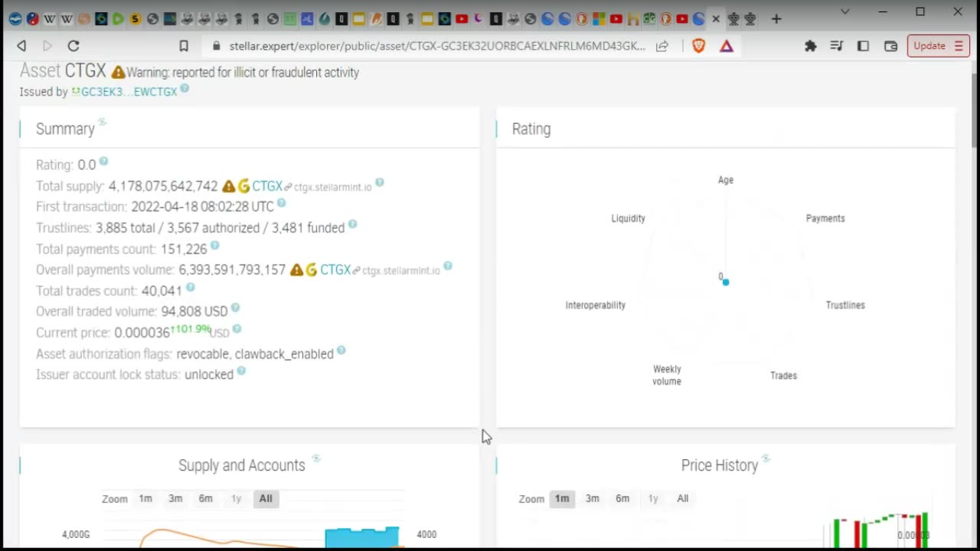Bookmark this page using the bookmark icon
Viewport: 980px width, 551px height.
pyautogui.click(x=184, y=46)
